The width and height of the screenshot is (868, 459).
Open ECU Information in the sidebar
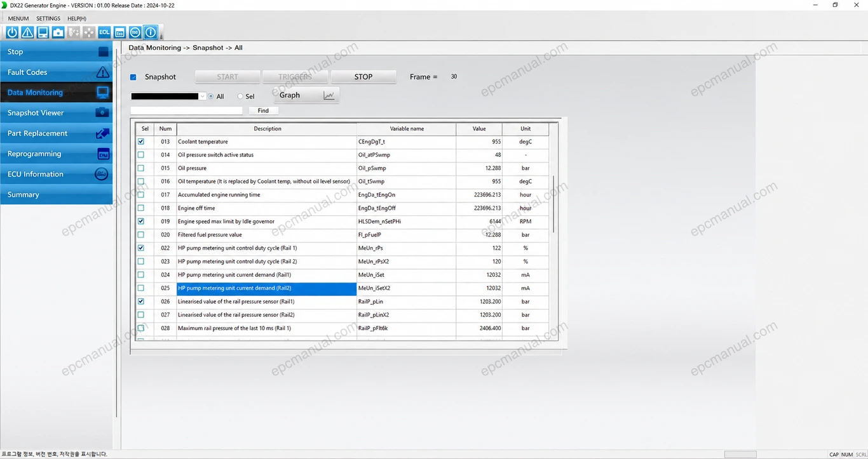(57, 174)
